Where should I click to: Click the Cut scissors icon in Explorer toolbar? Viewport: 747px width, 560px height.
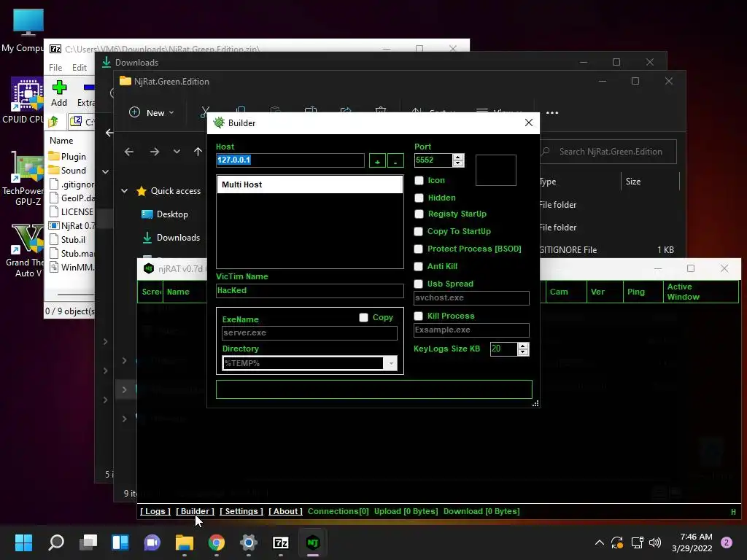[205, 112]
